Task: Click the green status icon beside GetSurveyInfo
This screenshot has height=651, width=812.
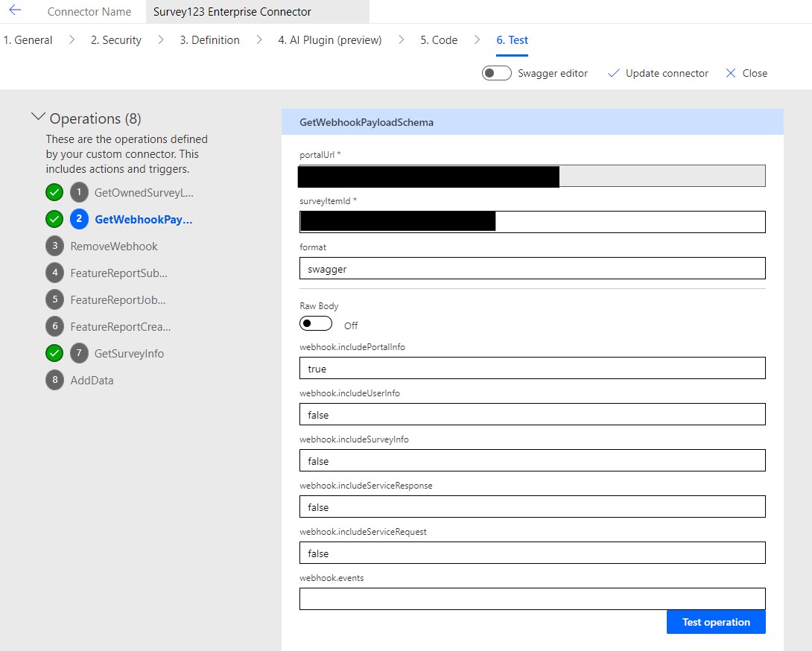Action: [54, 353]
